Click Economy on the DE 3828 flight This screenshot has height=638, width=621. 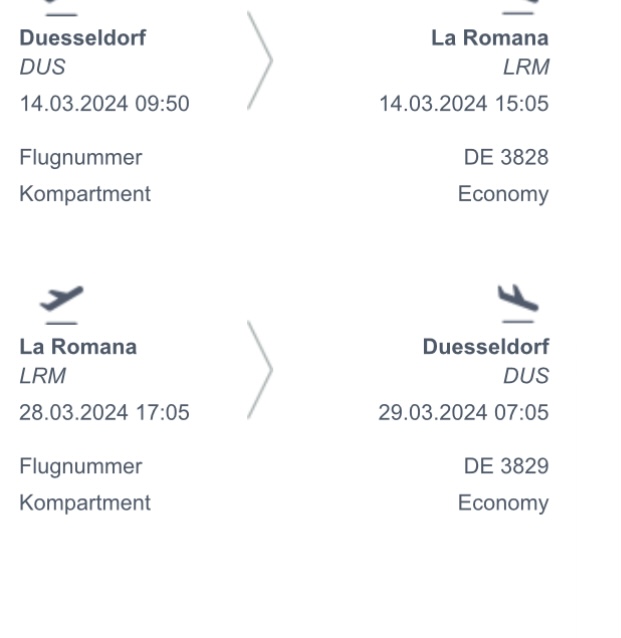pos(503,193)
